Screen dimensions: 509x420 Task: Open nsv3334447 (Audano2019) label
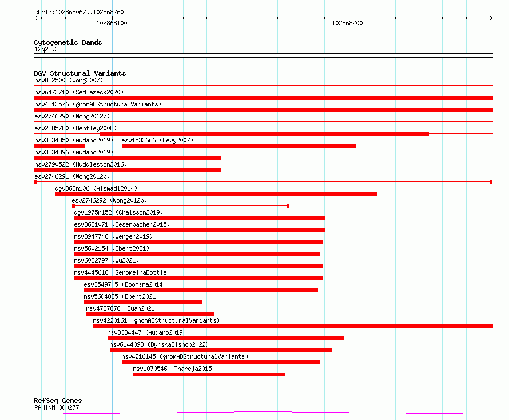click(x=146, y=332)
